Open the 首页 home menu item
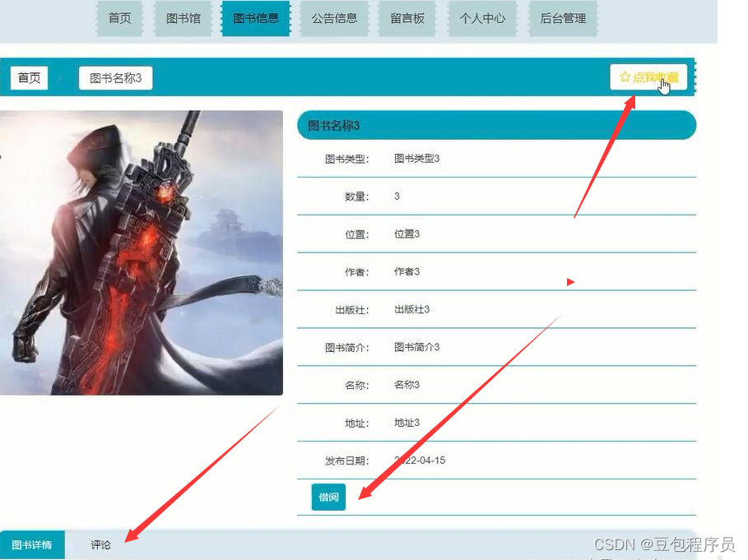This screenshot has width=748, height=560. click(119, 18)
